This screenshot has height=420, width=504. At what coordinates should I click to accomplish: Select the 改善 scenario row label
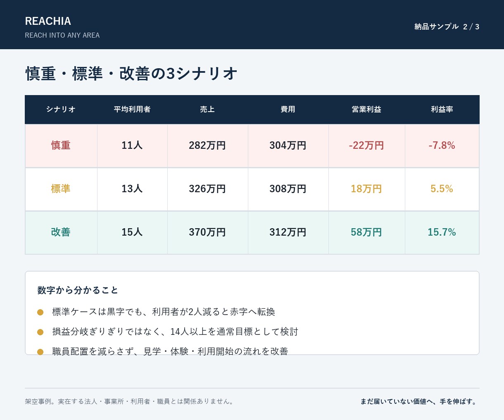(x=61, y=232)
